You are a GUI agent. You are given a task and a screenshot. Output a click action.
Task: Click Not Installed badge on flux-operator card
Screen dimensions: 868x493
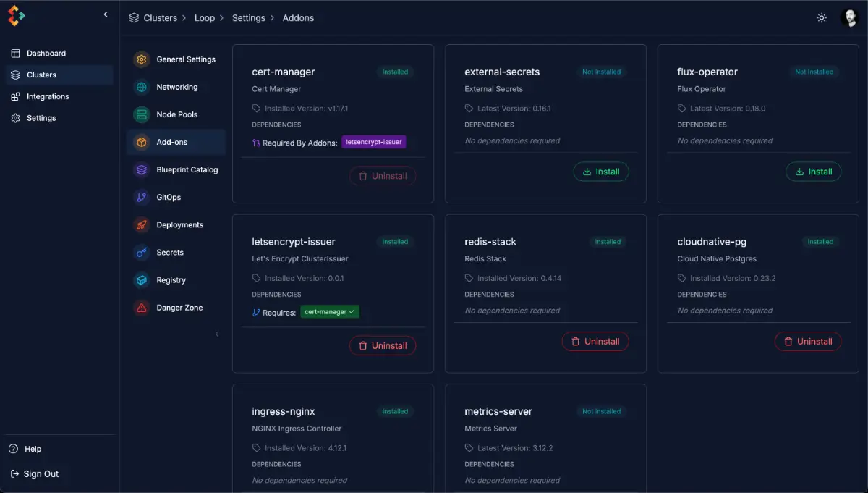(x=814, y=72)
